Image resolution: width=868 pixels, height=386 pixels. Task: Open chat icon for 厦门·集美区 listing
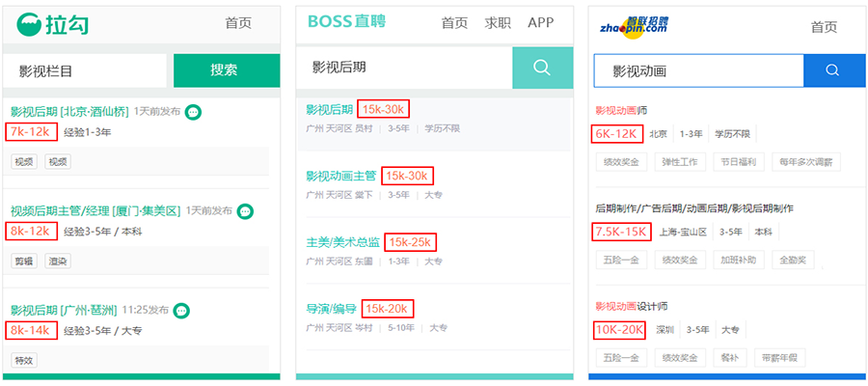point(245,210)
